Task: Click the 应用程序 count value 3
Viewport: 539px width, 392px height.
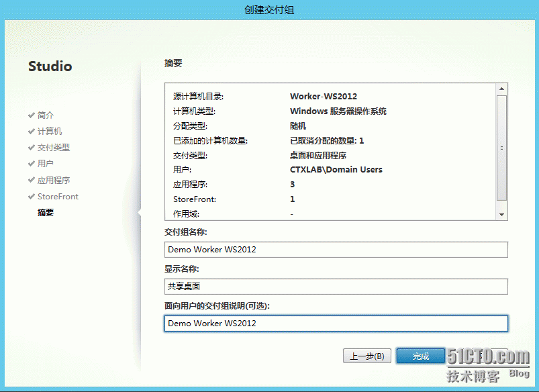Action: [292, 185]
